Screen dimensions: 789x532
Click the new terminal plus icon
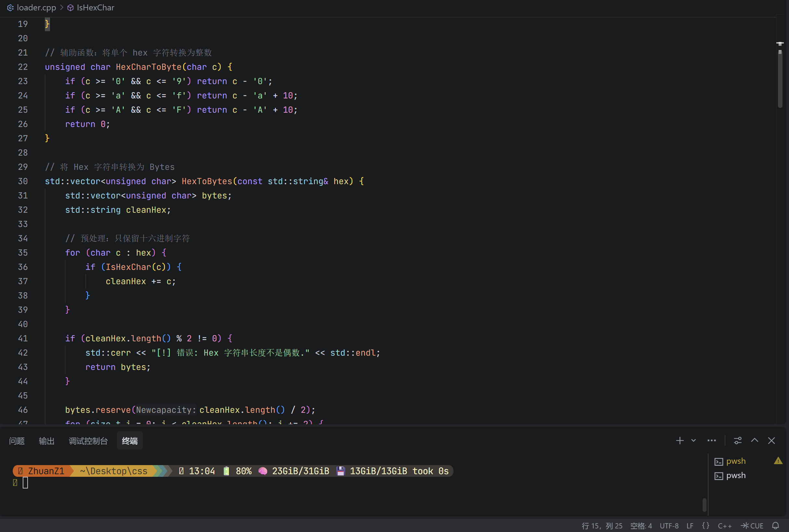680,441
